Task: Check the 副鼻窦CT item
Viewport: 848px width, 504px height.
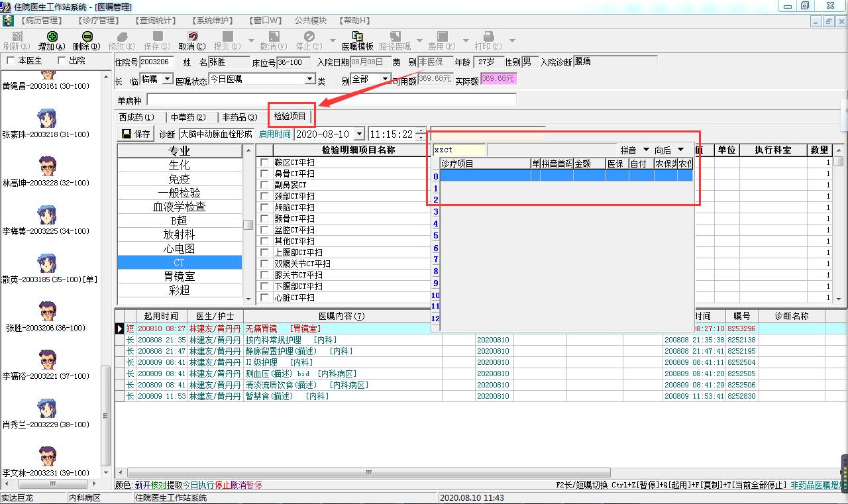Action: tap(264, 185)
